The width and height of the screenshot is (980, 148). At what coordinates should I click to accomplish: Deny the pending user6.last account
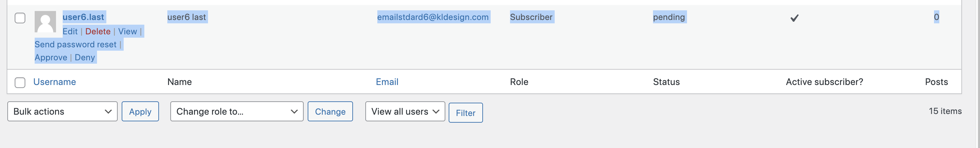point(85,57)
